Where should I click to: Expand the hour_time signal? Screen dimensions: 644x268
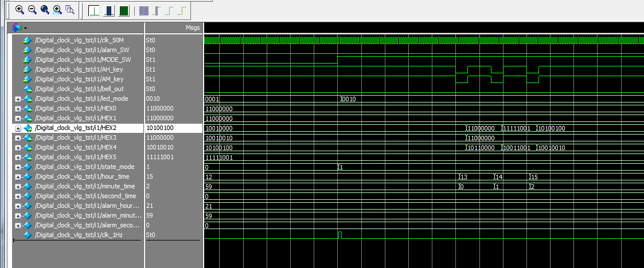[18, 177]
